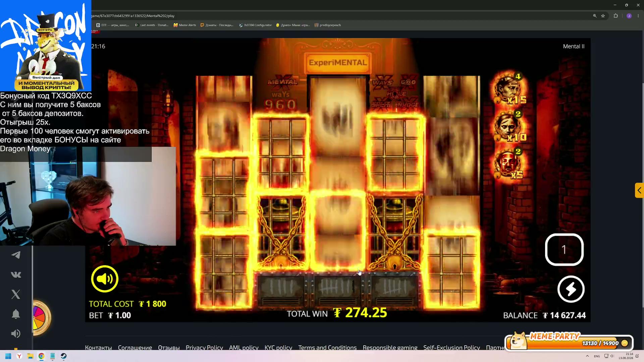Image resolution: width=644 pixels, height=362 pixels.
Task: Open File Explorer from the taskbar
Action: coord(30,356)
